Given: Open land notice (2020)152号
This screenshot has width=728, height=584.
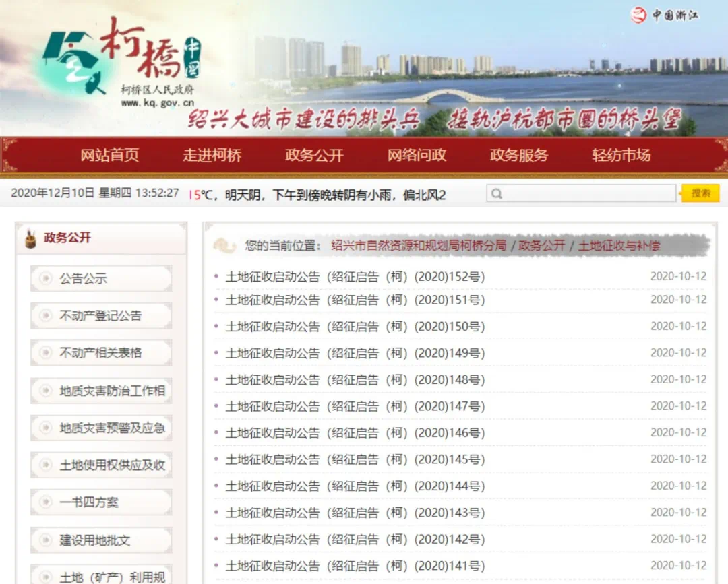Looking at the screenshot, I should pos(355,277).
